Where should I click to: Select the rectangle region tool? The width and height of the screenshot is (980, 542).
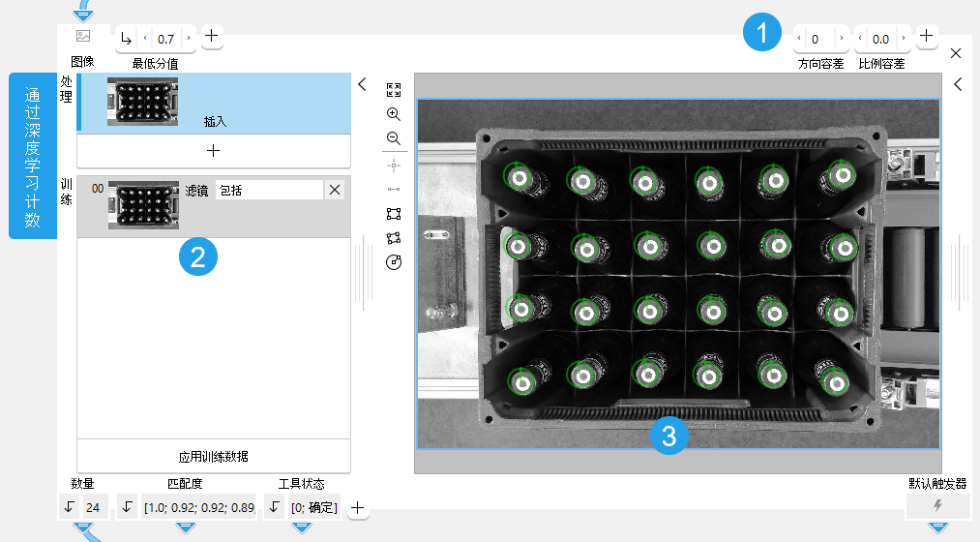pos(393,214)
